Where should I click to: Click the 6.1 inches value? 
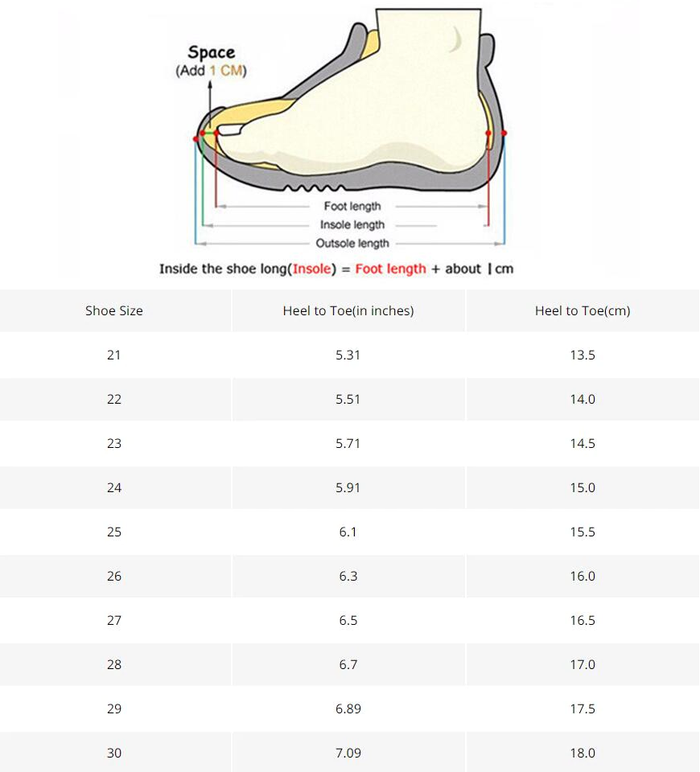(348, 532)
